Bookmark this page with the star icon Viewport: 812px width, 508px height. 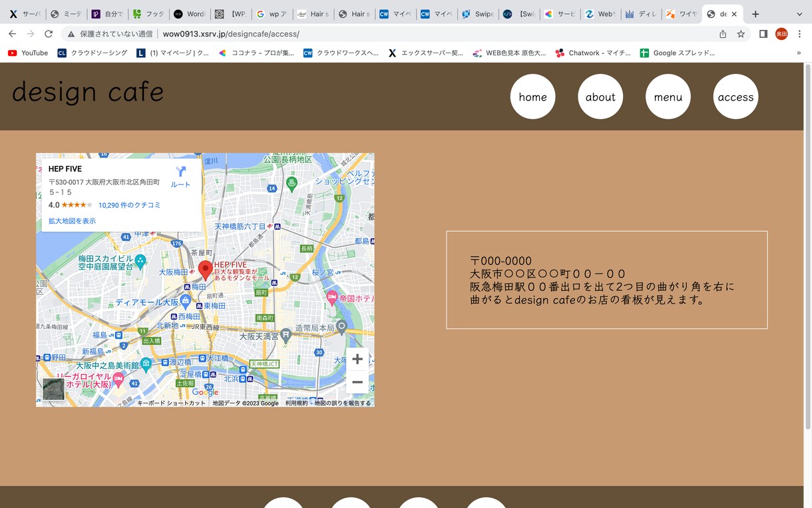(x=741, y=34)
